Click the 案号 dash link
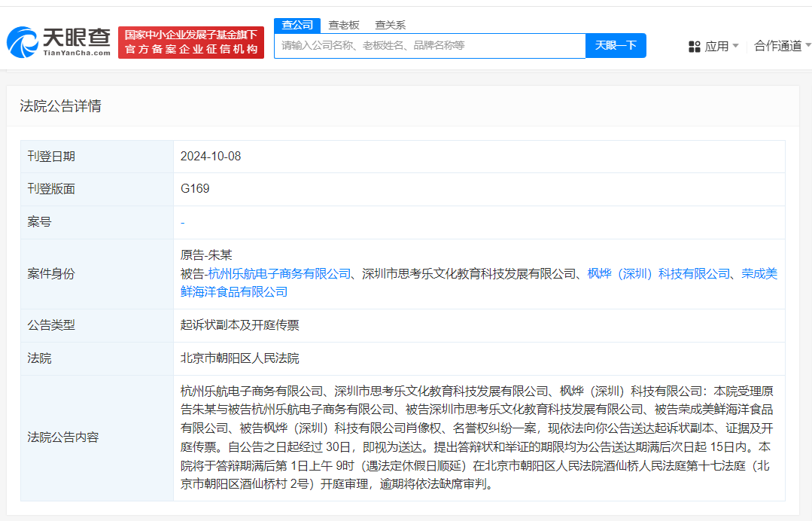The width and height of the screenshot is (812, 521). 182,222
